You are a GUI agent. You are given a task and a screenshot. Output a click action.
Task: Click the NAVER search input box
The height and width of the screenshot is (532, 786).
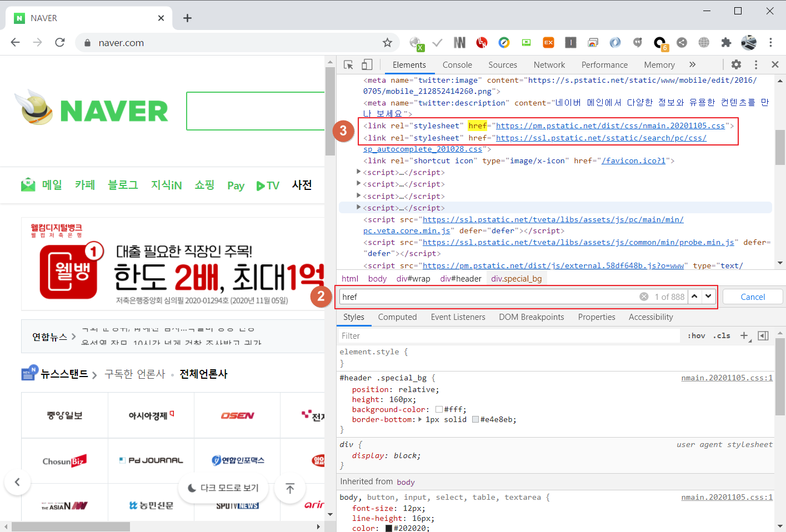coord(256,111)
